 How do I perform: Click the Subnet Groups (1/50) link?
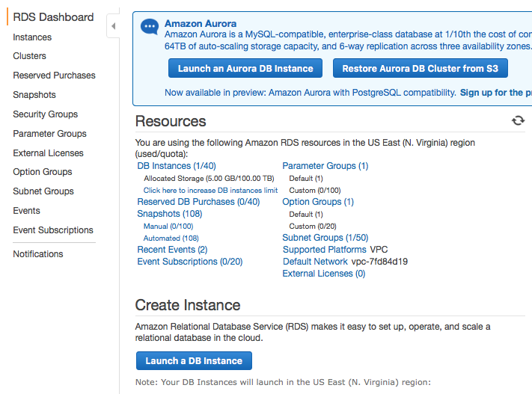[x=325, y=238]
